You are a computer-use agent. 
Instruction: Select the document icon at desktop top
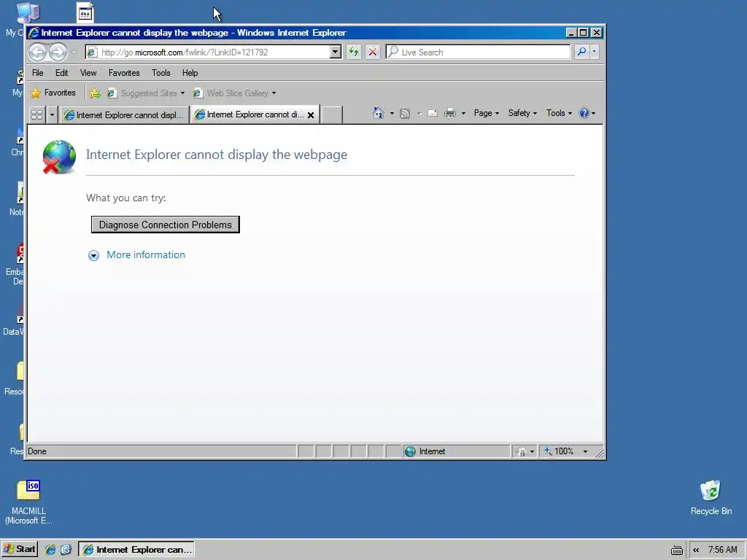tap(85, 13)
